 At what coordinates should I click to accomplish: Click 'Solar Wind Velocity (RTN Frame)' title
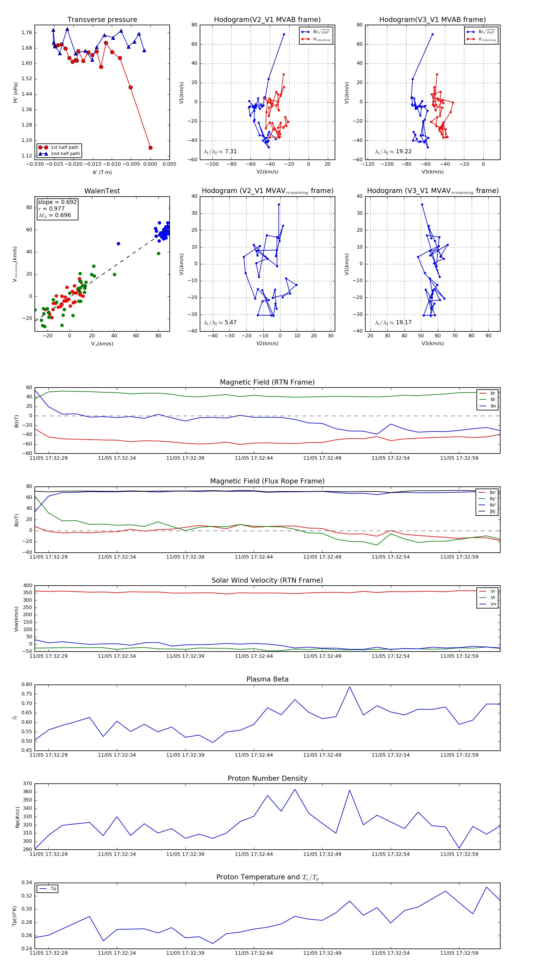coord(267,580)
